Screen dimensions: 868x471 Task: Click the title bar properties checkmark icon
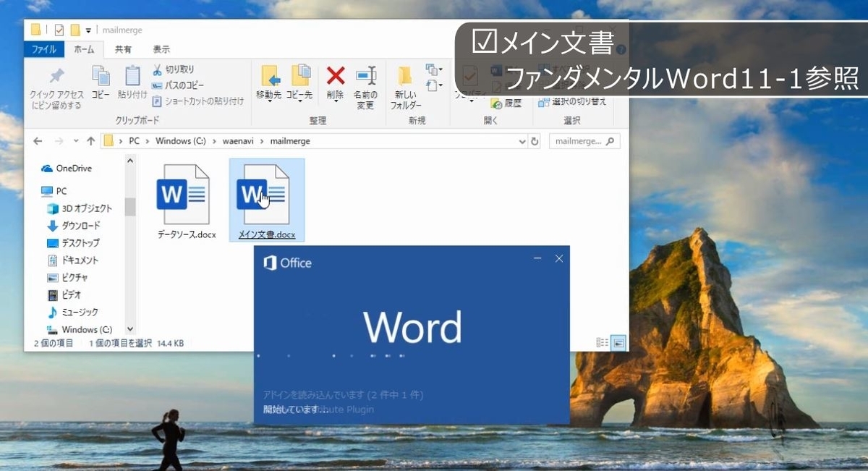59,30
